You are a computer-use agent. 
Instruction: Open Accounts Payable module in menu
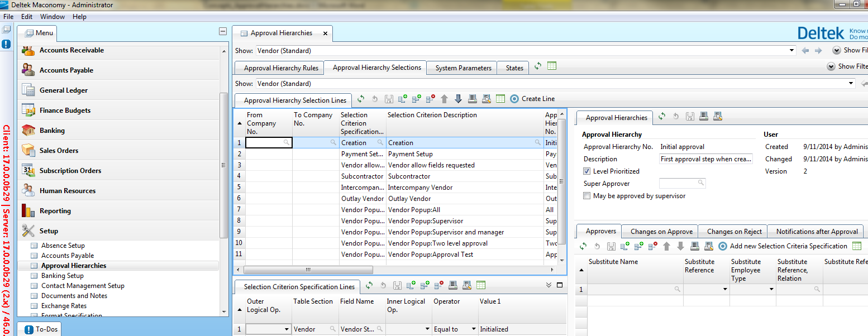pos(66,70)
